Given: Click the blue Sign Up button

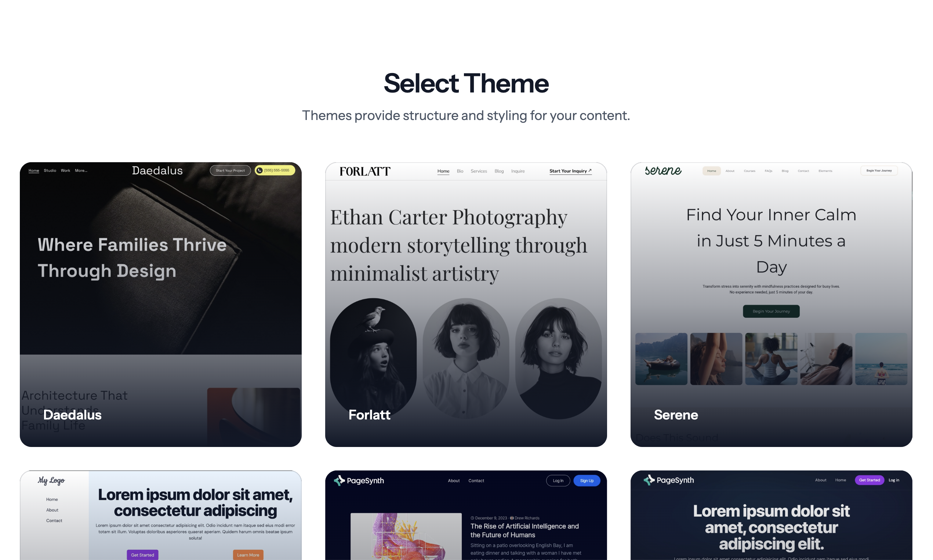Looking at the screenshot, I should [586, 480].
